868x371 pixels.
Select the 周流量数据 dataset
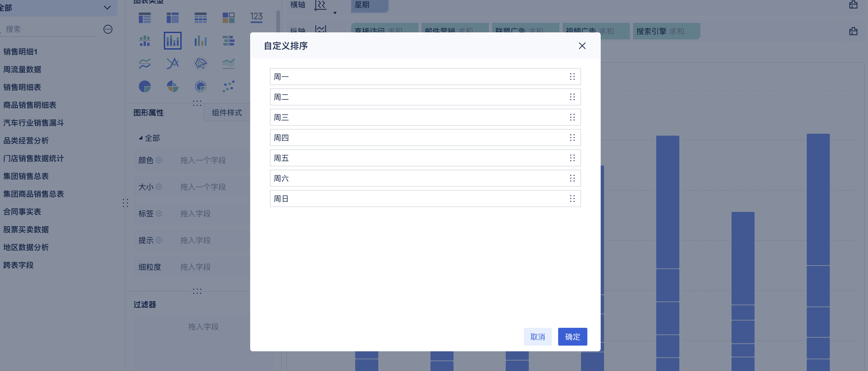[x=22, y=70]
